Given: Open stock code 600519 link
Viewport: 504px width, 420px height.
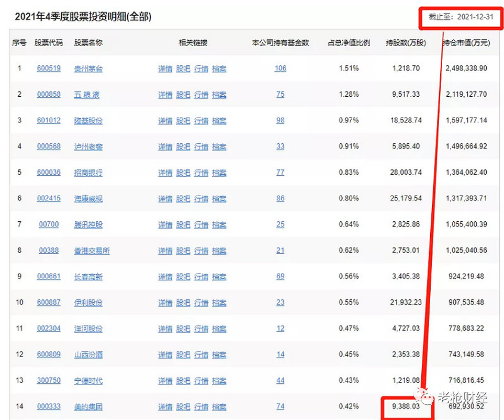Looking at the screenshot, I should (x=49, y=69).
